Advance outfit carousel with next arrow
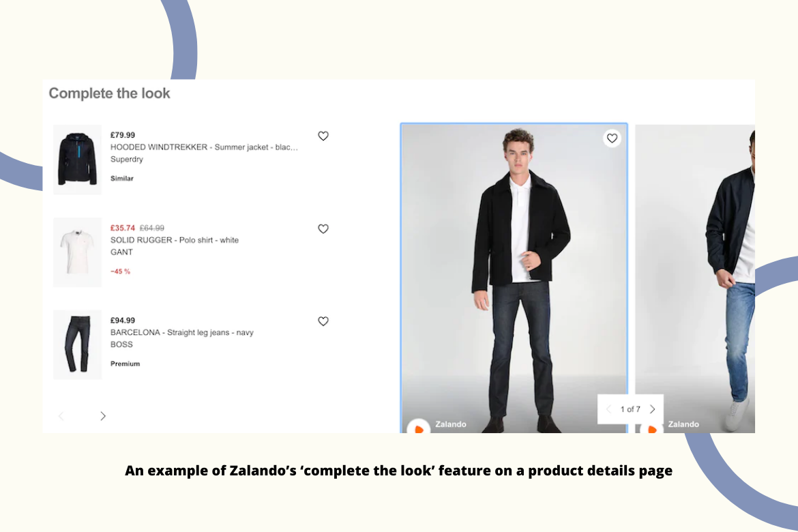Image resolution: width=798 pixels, height=532 pixels. 653,409
